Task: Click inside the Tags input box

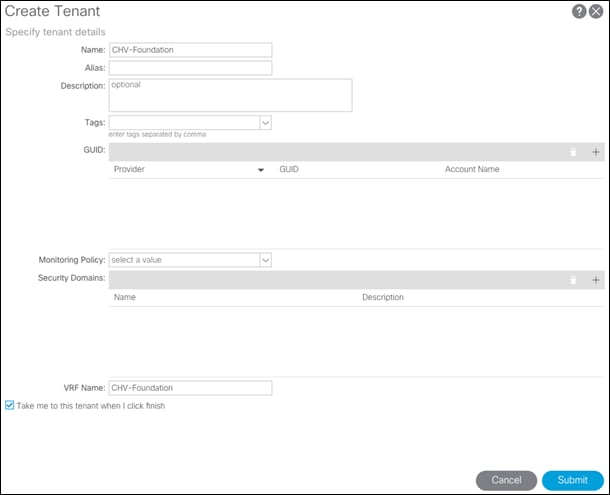Action: 184,123
